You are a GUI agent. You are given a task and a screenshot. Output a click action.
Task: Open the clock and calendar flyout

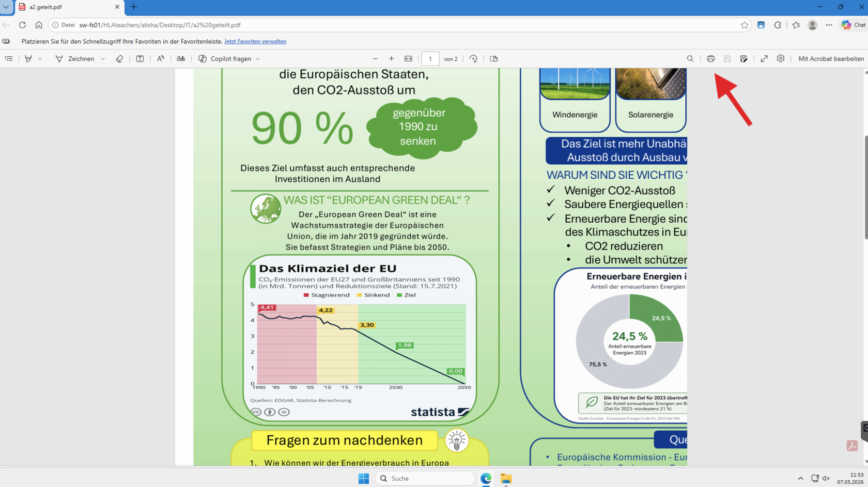(850, 478)
